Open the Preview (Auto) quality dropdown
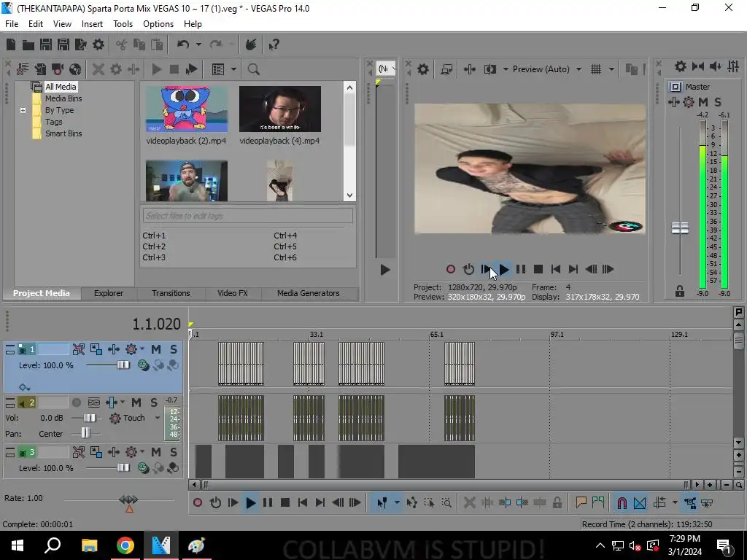 (x=578, y=69)
